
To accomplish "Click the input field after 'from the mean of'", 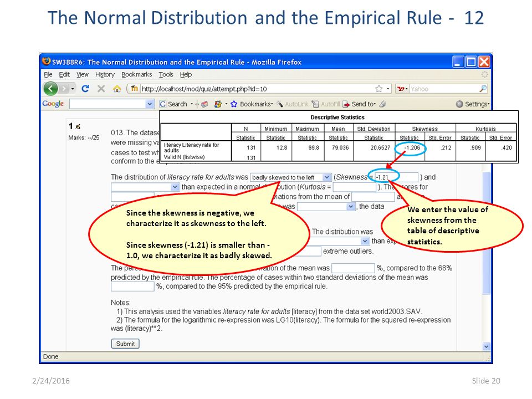I will [x=373, y=196].
